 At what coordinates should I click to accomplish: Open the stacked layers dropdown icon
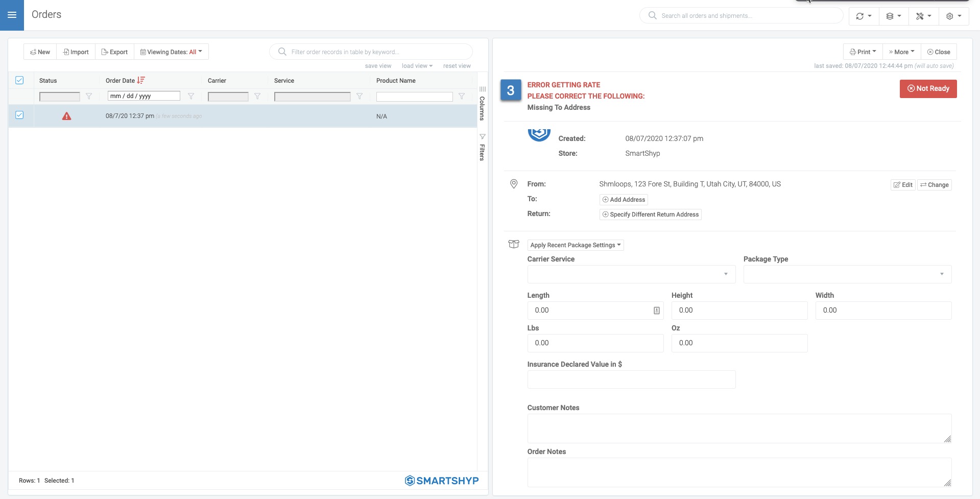pyautogui.click(x=893, y=16)
